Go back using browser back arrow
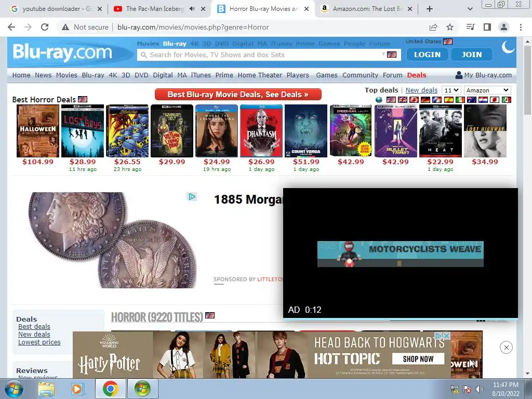532x399 pixels. click(11, 27)
